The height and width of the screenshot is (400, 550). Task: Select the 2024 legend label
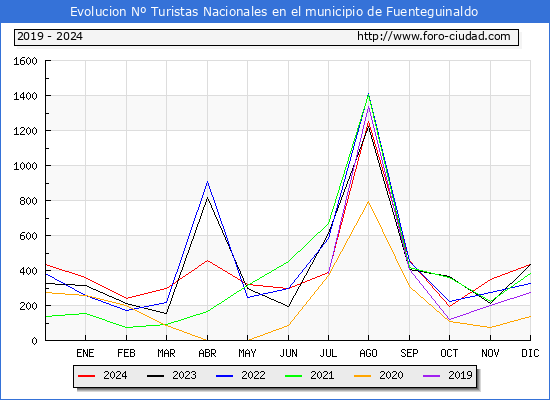[x=115, y=375]
